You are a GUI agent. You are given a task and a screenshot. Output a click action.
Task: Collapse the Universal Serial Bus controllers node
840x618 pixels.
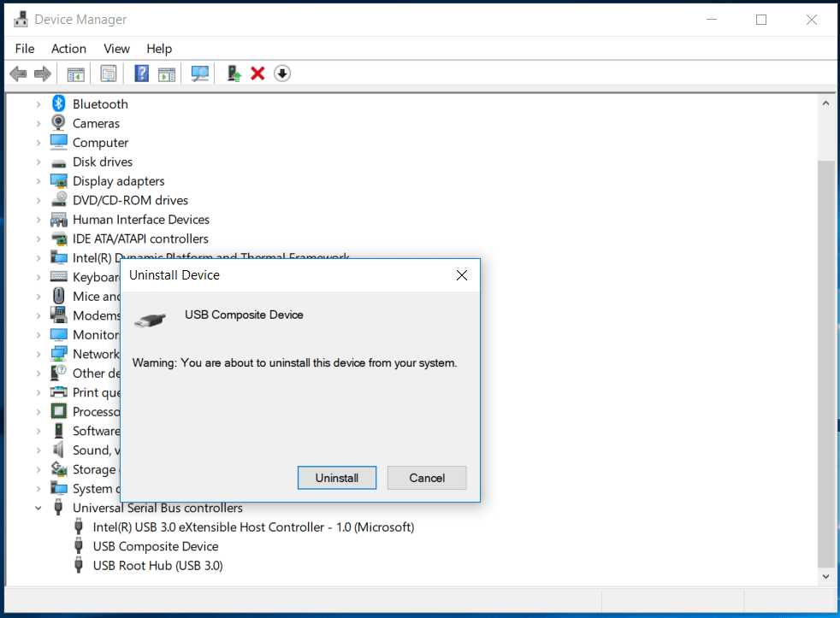pyautogui.click(x=38, y=509)
